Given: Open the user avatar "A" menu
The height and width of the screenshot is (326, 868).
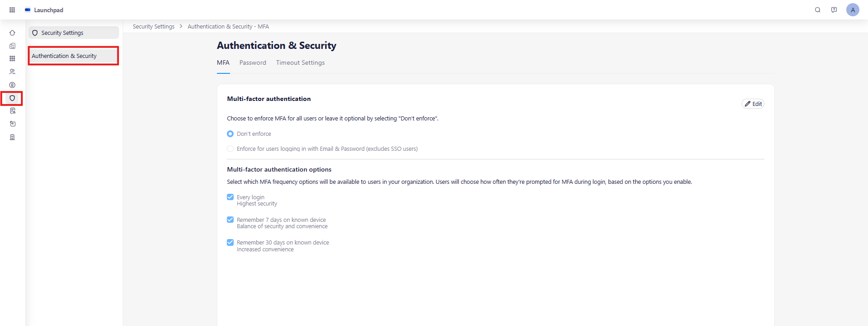Looking at the screenshot, I should pos(853,10).
